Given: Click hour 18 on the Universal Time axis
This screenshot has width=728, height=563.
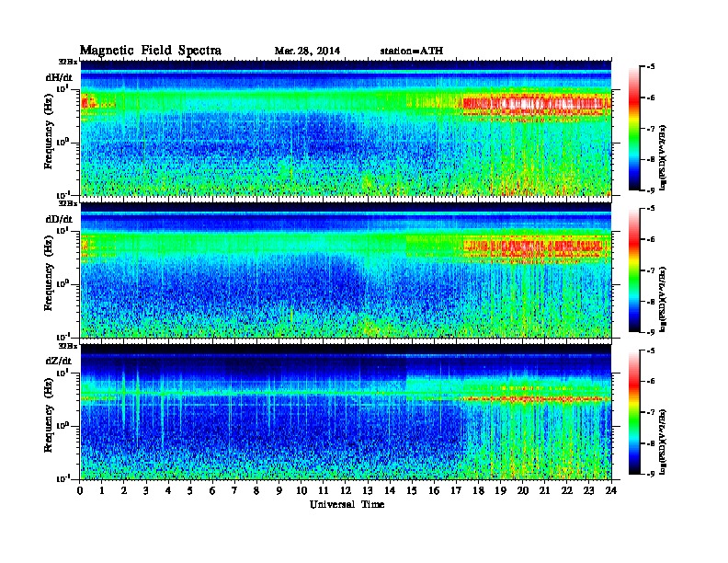Looking at the screenshot, I should pos(479,490).
